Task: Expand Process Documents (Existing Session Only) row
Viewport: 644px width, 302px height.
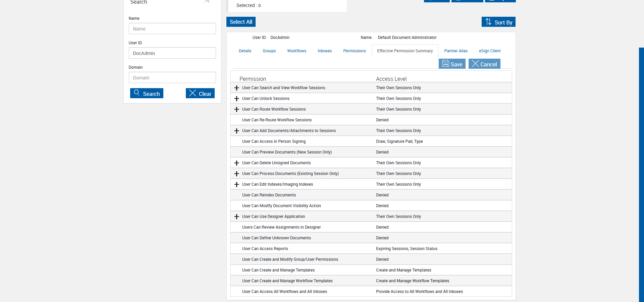Action: tap(236, 174)
